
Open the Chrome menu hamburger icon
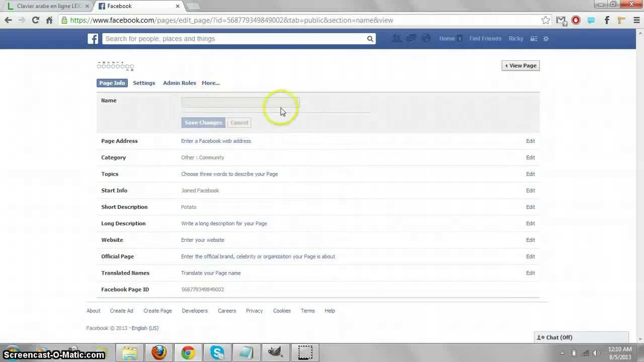click(x=636, y=20)
